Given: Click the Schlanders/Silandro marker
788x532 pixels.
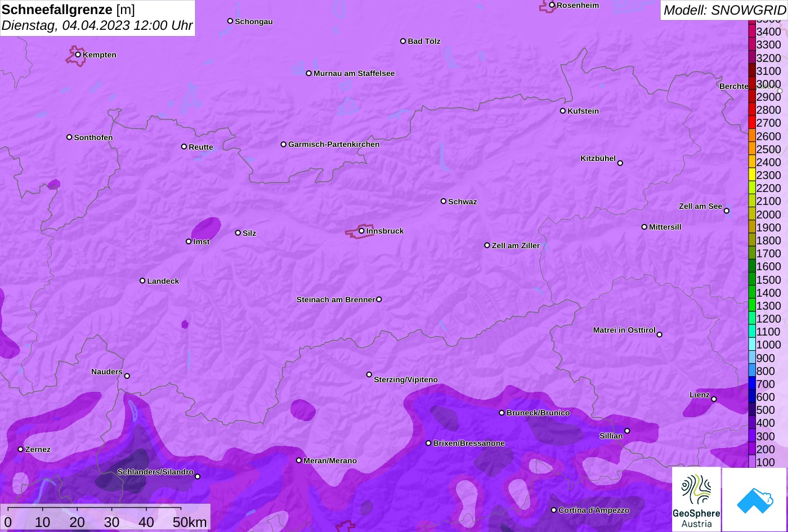Looking at the screenshot, I should 198,476.
